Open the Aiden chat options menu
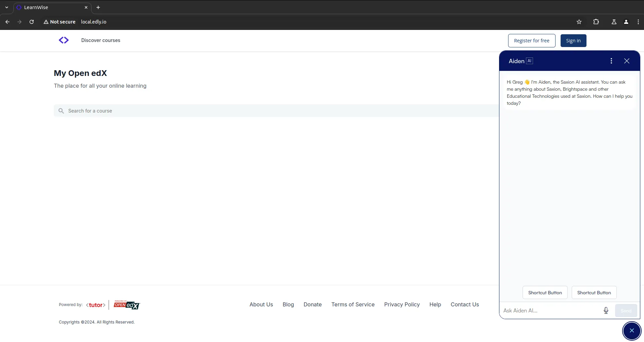Viewport: 644px width, 342px height. (x=611, y=61)
